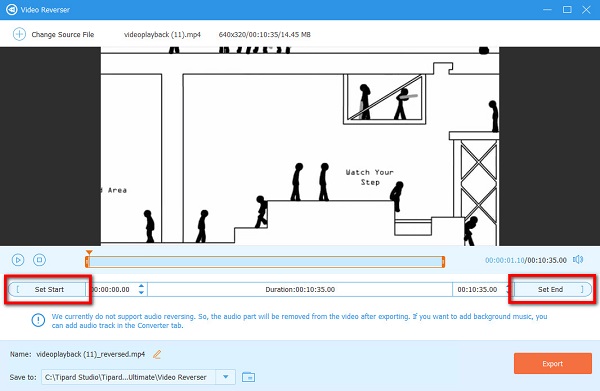
Task: Expand the Save to path dropdown
Action: (225, 377)
